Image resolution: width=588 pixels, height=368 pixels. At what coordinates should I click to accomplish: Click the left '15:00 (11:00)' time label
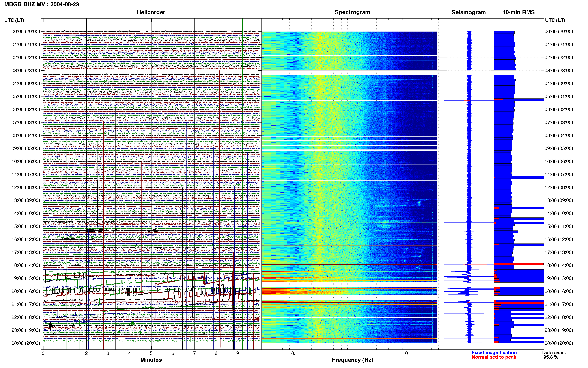pos(26,226)
